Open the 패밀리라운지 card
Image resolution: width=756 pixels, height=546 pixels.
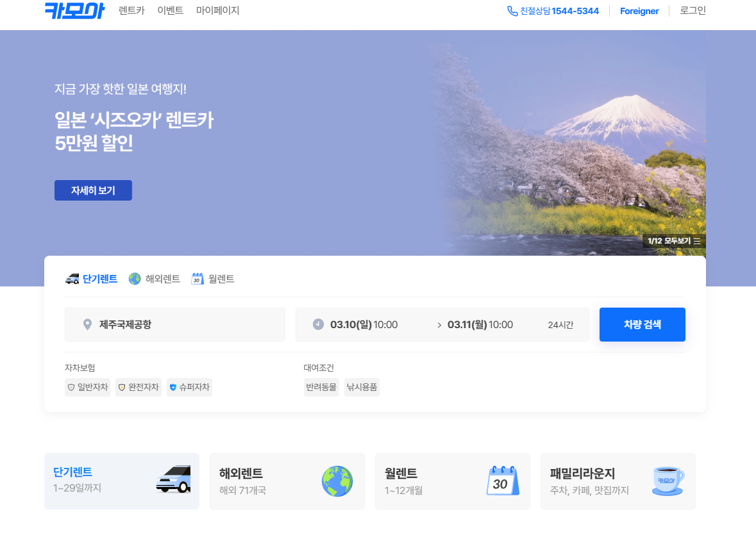pyautogui.click(x=618, y=481)
